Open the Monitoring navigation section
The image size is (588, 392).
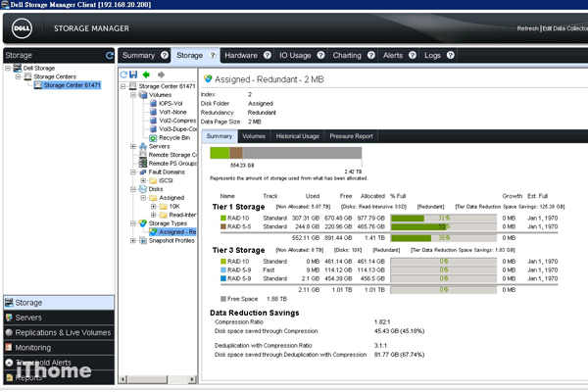(x=59, y=347)
